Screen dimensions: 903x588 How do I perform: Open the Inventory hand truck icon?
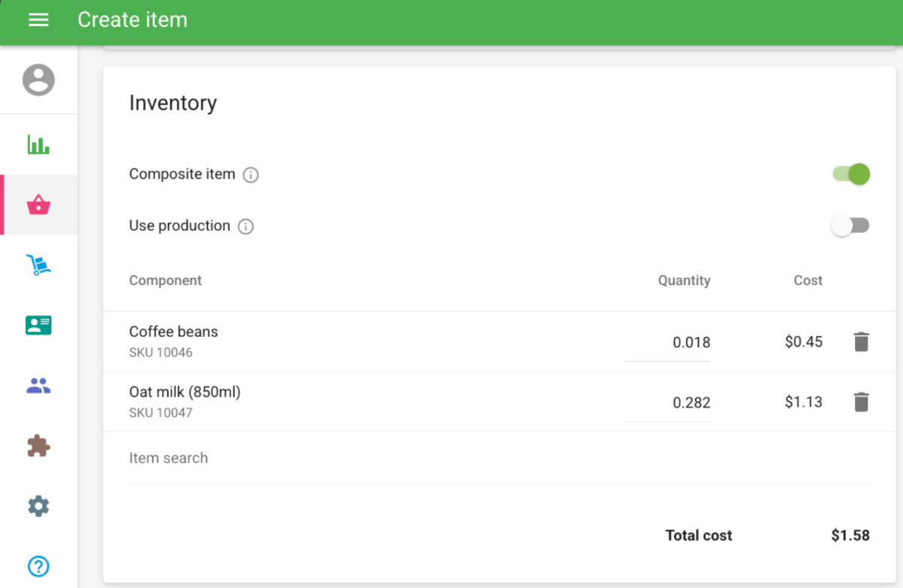(38, 265)
